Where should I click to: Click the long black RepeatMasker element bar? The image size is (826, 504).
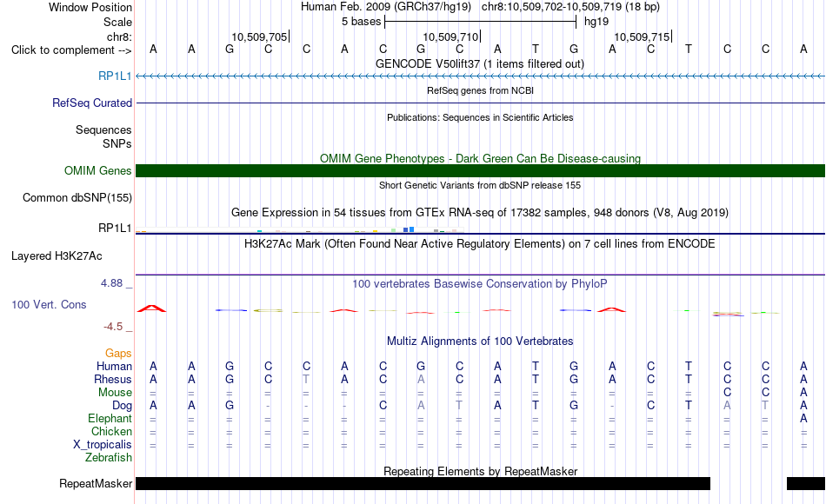click(423, 483)
